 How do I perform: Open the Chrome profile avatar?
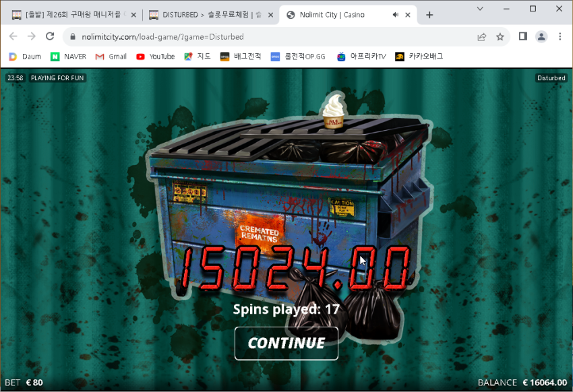541,36
